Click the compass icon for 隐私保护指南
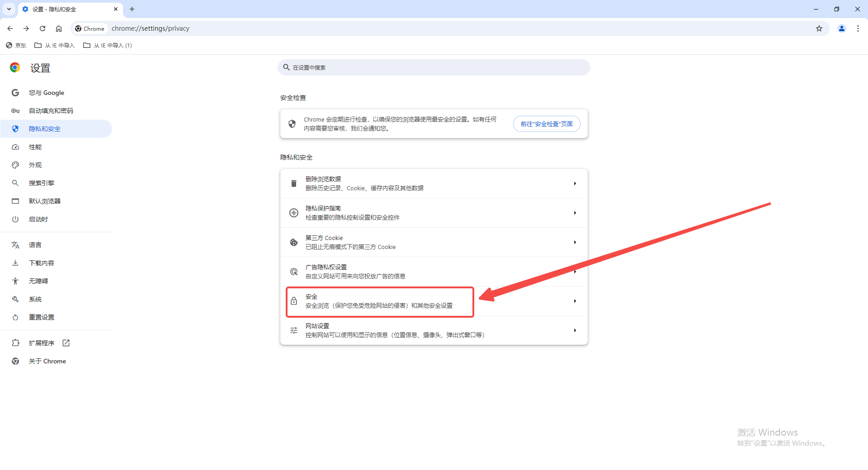 point(294,213)
